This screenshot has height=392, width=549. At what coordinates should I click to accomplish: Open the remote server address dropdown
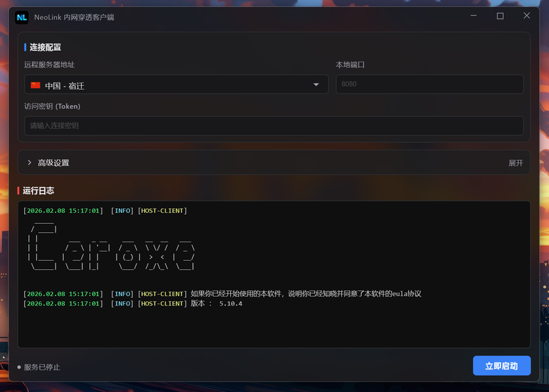(176, 84)
